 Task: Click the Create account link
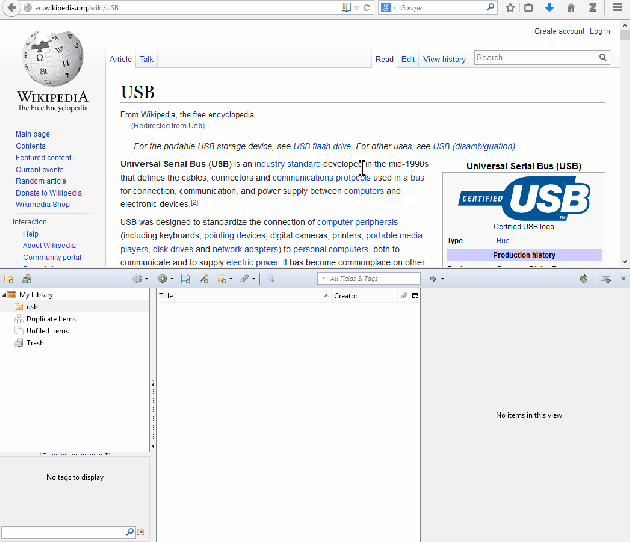[x=559, y=31]
